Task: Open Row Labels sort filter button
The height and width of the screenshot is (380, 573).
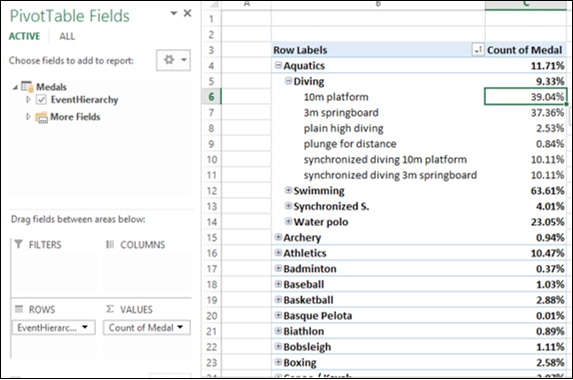Action: 478,50
